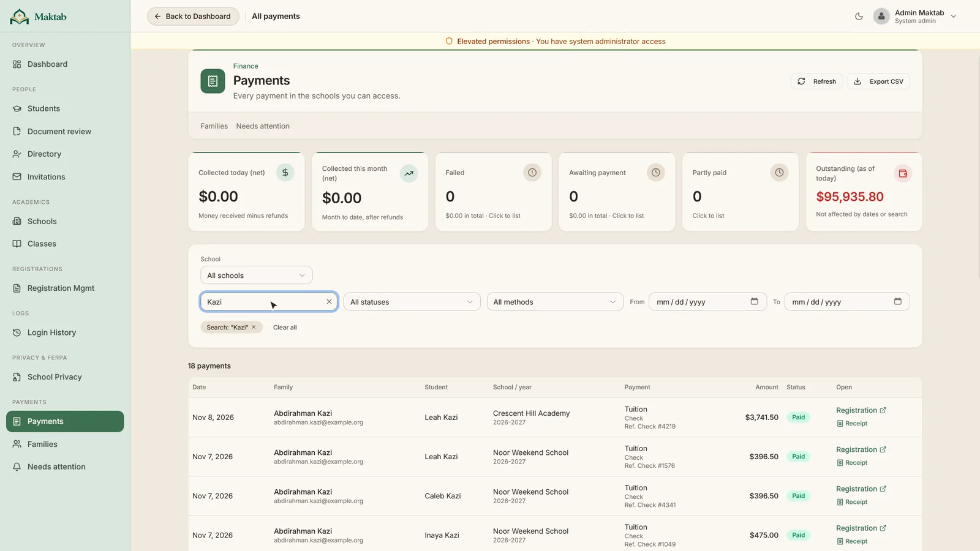Open Registration link for Inaya Kazi payment
The height and width of the screenshot is (551, 980).
point(861,528)
